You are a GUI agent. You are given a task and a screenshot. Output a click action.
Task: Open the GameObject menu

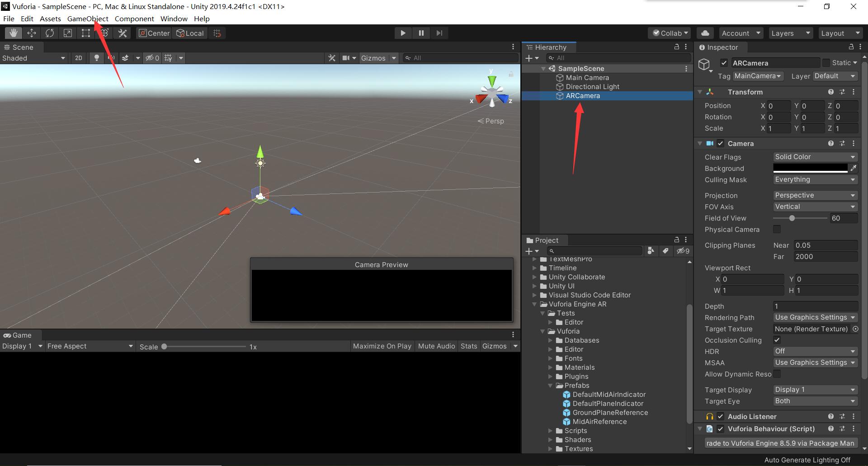88,19
